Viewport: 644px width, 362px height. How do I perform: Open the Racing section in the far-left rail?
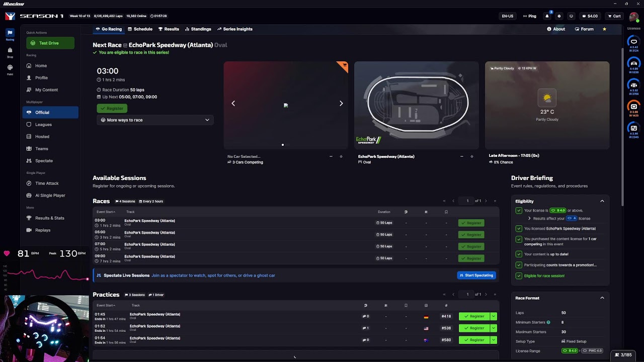10,34
